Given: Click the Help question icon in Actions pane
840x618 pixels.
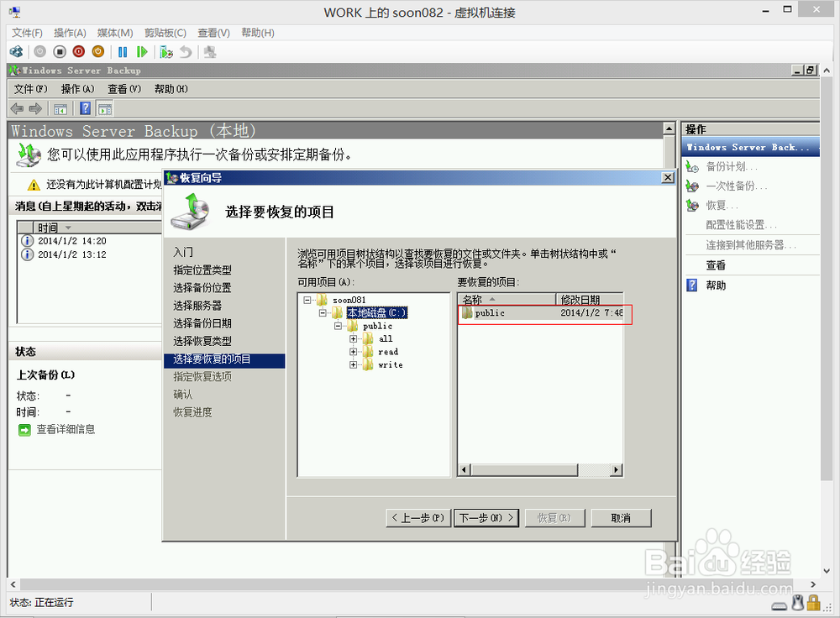Looking at the screenshot, I should tap(692, 285).
